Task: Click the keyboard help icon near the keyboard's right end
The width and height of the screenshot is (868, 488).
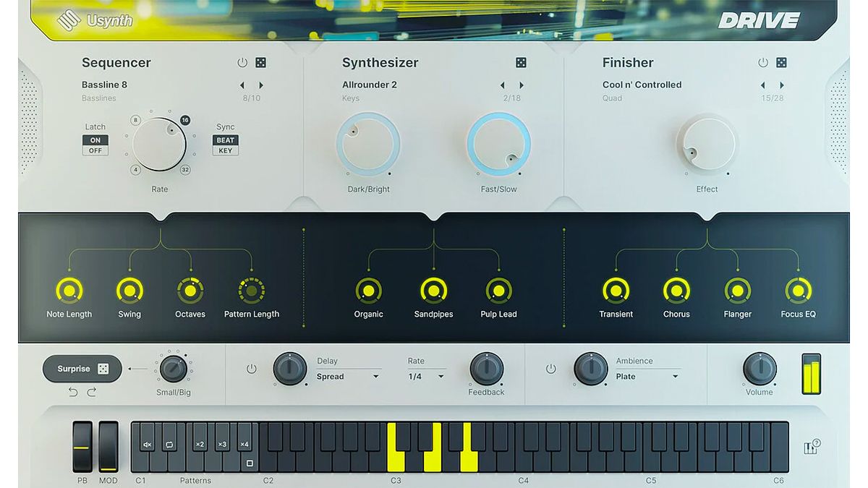Action: (x=812, y=447)
